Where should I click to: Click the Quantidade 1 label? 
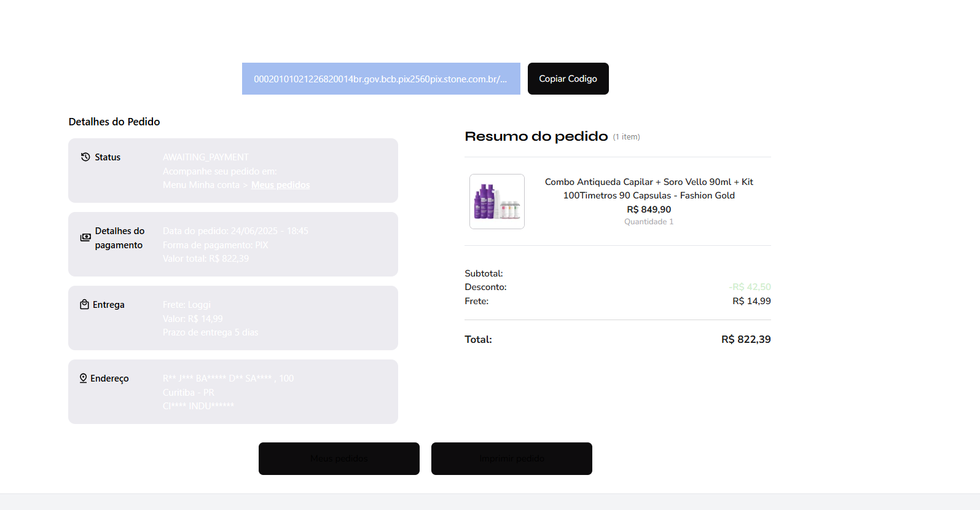(x=649, y=222)
